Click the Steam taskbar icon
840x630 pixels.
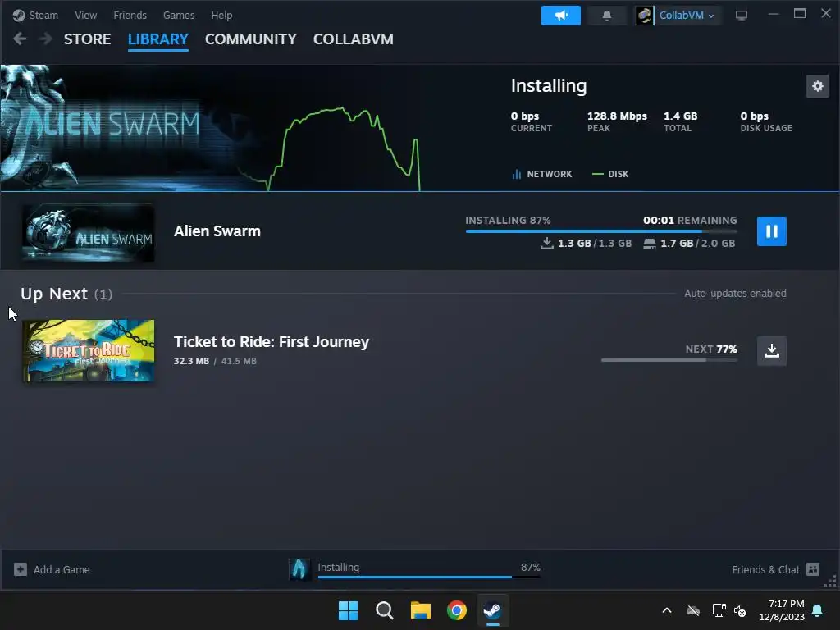493,610
